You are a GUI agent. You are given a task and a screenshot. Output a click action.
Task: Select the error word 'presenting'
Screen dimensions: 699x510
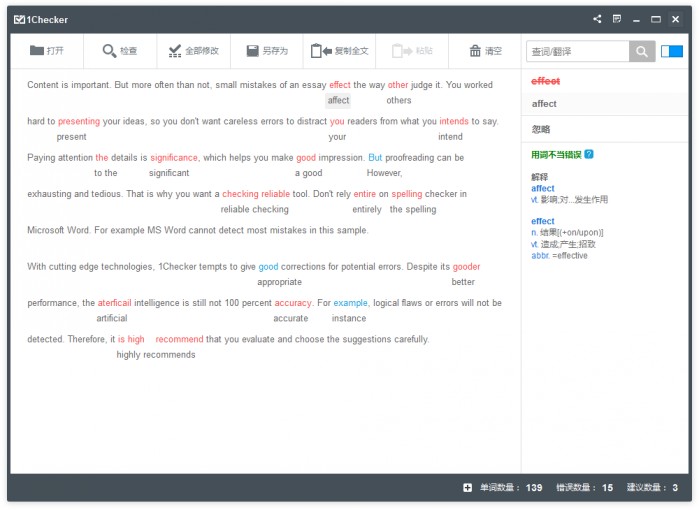click(x=79, y=121)
